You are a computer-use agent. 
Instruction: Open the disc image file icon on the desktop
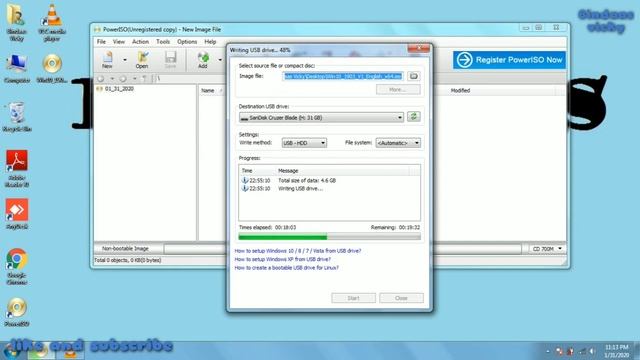pyautogui.click(x=52, y=69)
